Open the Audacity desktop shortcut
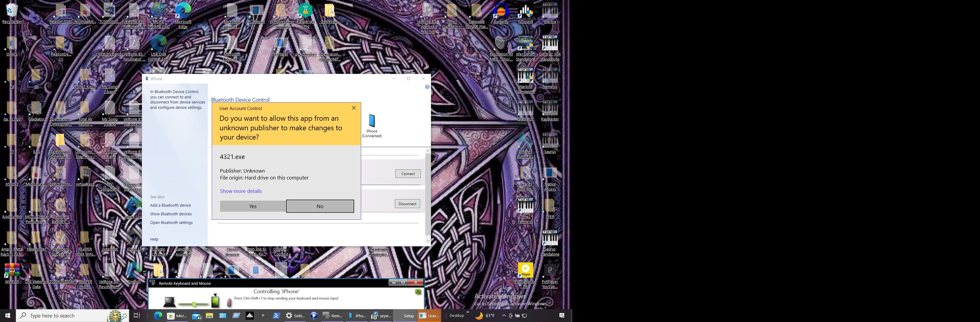The height and width of the screenshot is (322, 980). [x=501, y=11]
